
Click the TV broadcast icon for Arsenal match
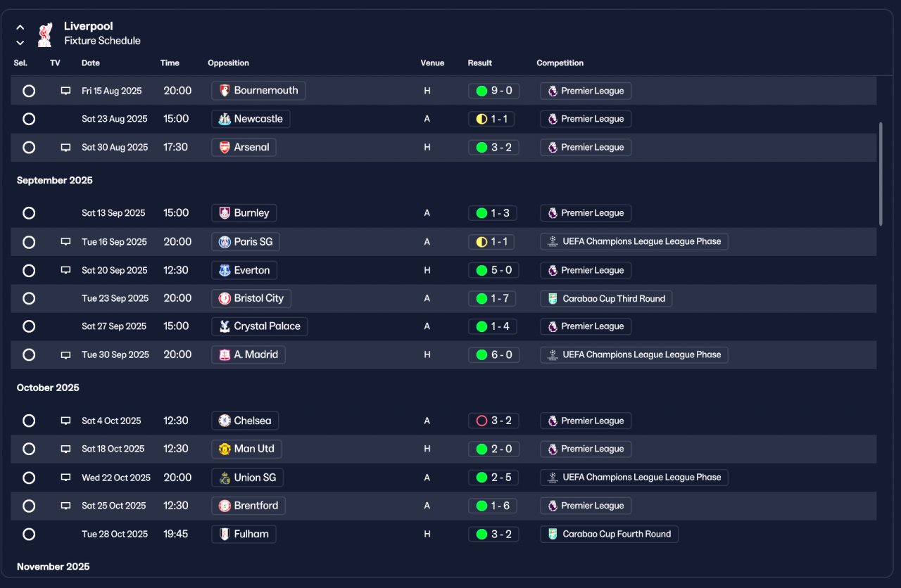(x=65, y=148)
